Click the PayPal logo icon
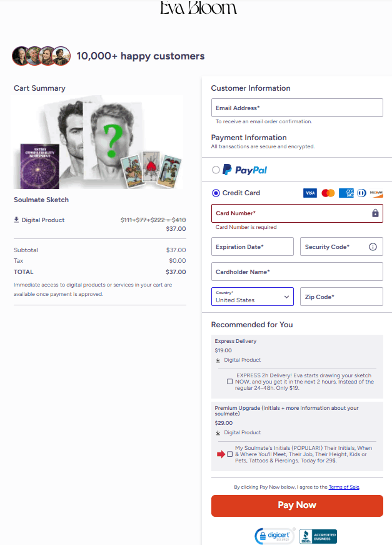Viewport: 392px width, 545px height. [x=245, y=170]
